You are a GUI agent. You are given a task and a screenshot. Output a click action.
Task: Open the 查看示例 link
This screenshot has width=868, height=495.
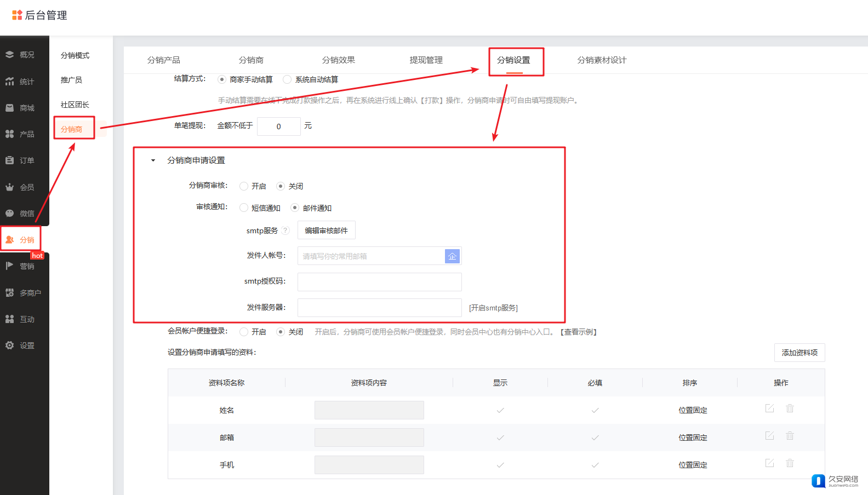coord(580,332)
